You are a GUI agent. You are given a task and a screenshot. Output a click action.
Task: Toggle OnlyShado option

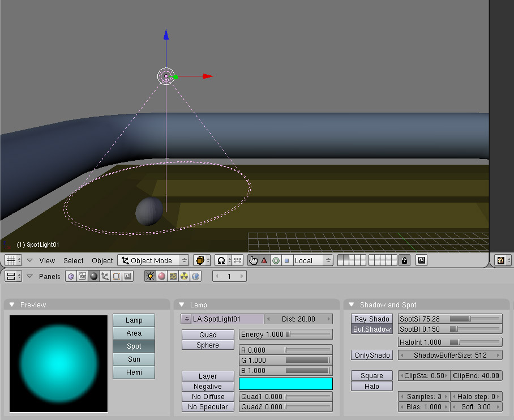pyautogui.click(x=372, y=355)
